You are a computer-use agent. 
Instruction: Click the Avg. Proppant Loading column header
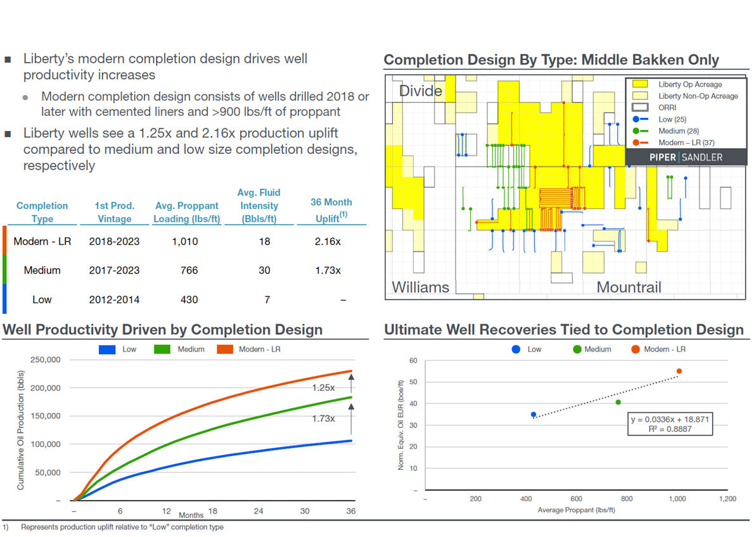[x=186, y=212]
